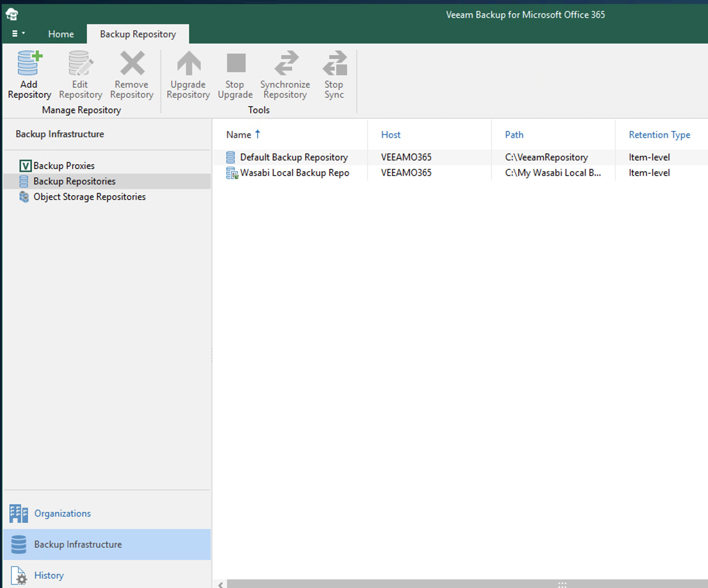Screen dimensions: 708x588
Task: Click the Veeam application logo icon
Action: click(12, 14)
